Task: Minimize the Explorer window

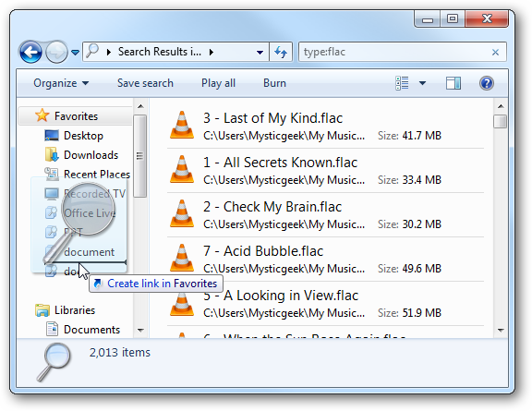Action: tap(428, 19)
